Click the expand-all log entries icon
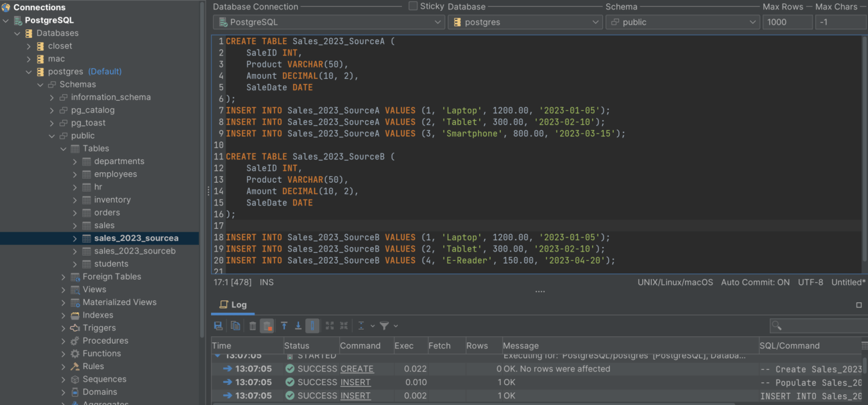Screen dimensions: 868x405 click(x=329, y=326)
